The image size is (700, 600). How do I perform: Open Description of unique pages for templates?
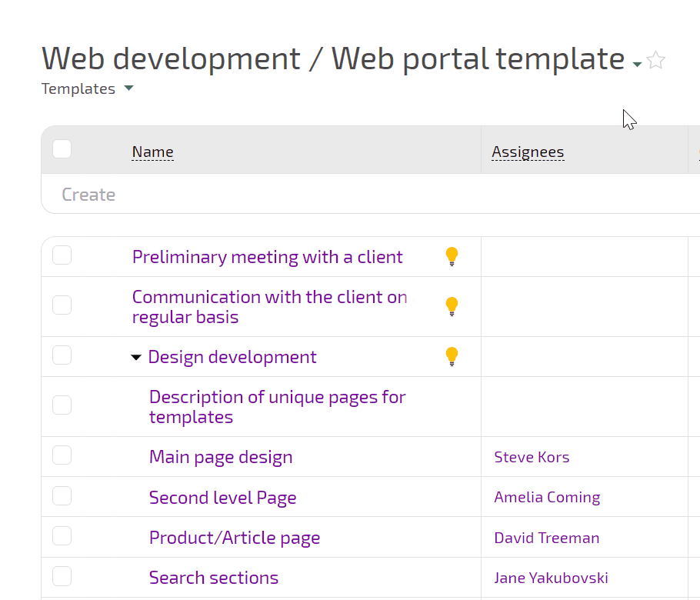pos(277,407)
